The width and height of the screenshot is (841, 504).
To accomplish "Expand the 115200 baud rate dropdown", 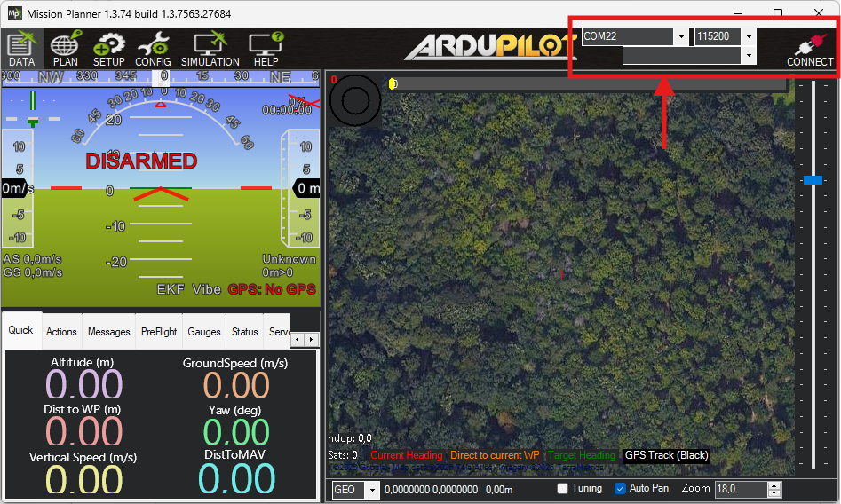I will pyautogui.click(x=749, y=37).
